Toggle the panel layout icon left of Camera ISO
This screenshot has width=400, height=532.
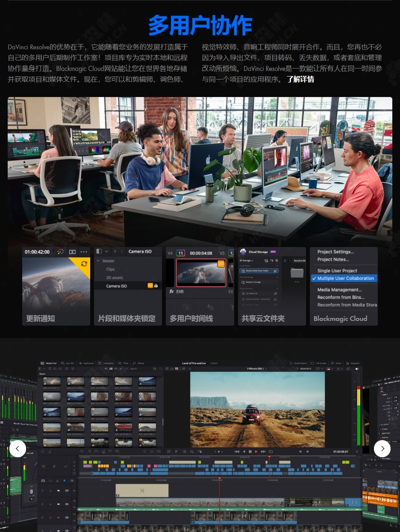[x=99, y=252]
